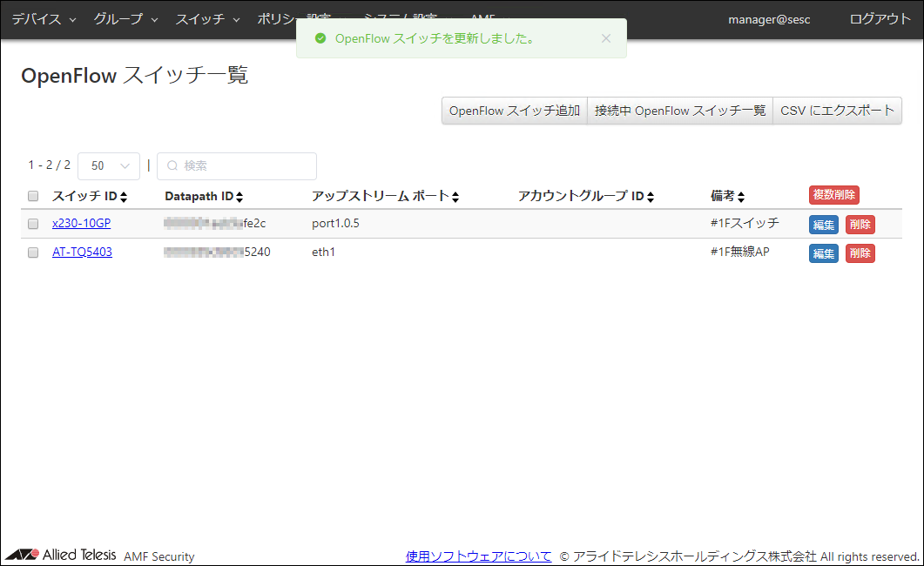924x566 pixels.
Task: Click eth1 upstream port cell
Action: [323, 252]
